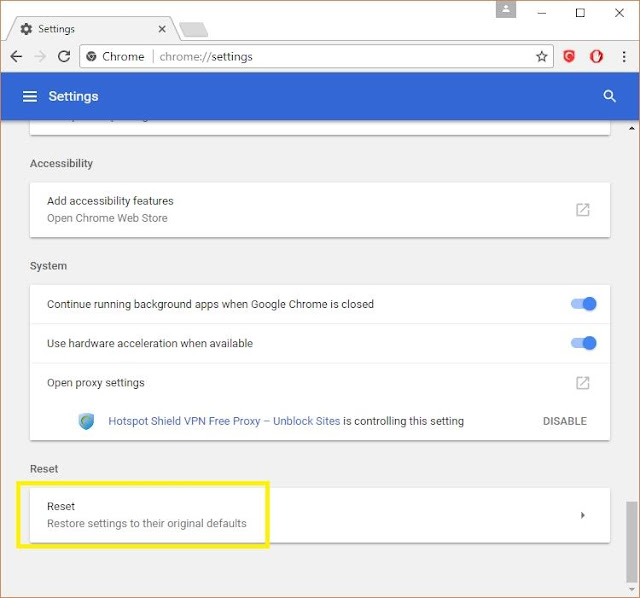The image size is (640, 598).
Task: Reload the page with refresh icon
Action: click(x=64, y=56)
